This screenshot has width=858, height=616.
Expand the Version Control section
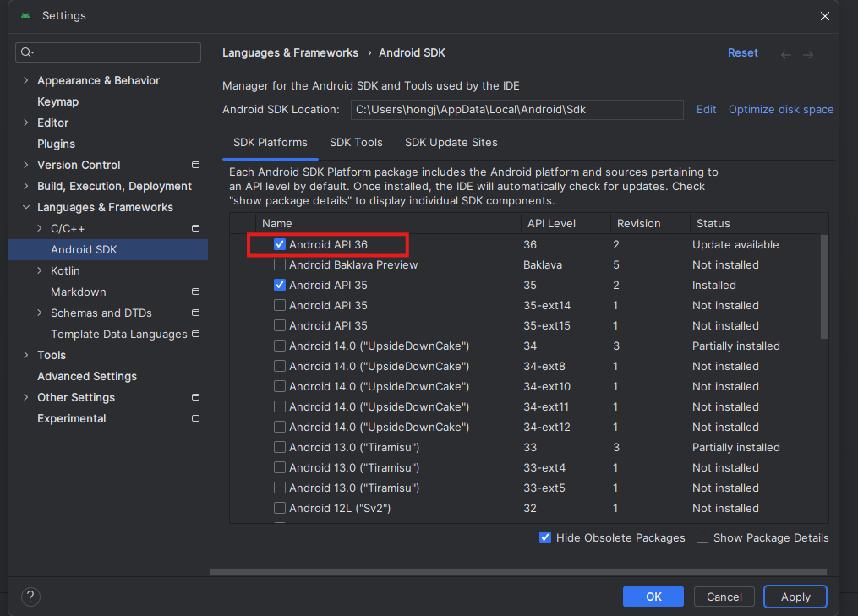pos(25,165)
